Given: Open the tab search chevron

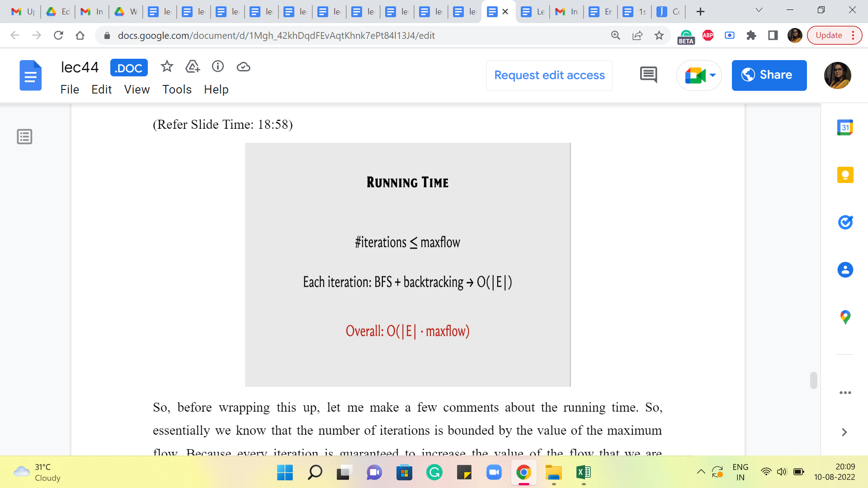Looking at the screenshot, I should click(759, 10).
